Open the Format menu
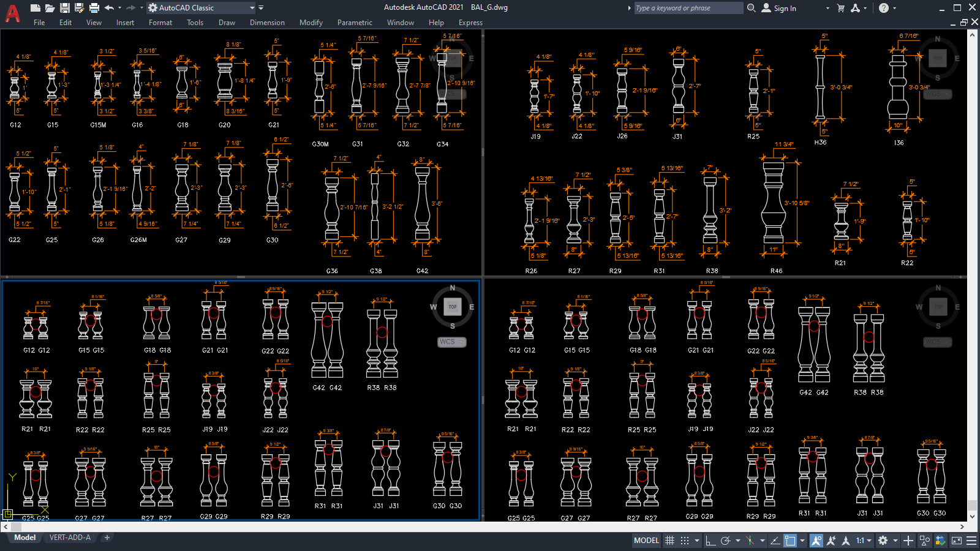Viewport: 980px width, 551px height. coord(160,23)
